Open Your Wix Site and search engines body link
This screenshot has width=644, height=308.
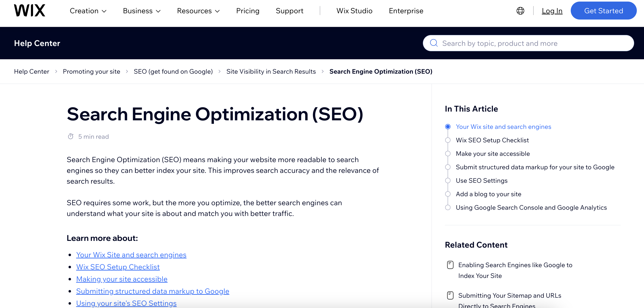point(131,255)
